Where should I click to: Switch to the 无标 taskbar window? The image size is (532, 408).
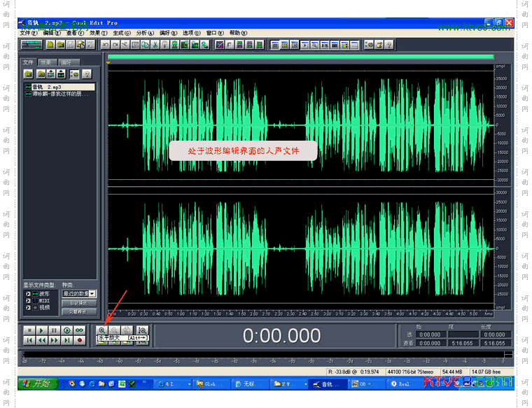coord(249,384)
